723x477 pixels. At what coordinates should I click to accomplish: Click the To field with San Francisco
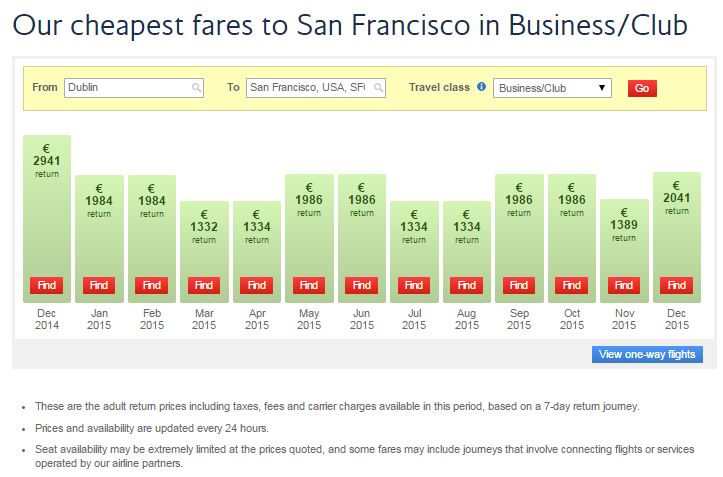(x=309, y=88)
